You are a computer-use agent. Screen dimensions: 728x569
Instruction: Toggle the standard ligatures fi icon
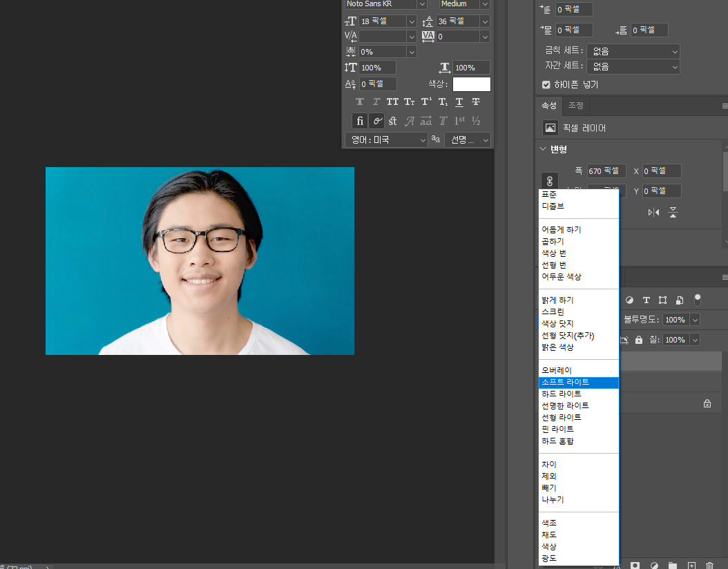point(359,121)
